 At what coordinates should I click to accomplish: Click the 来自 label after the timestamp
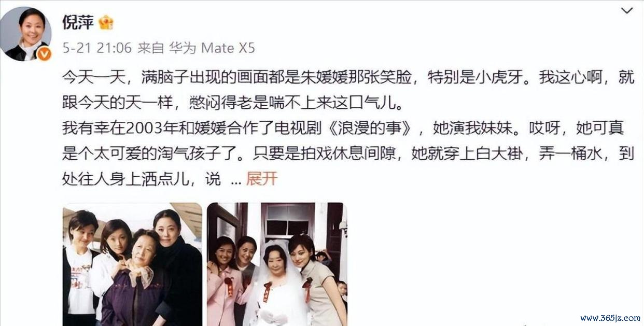coord(151,48)
